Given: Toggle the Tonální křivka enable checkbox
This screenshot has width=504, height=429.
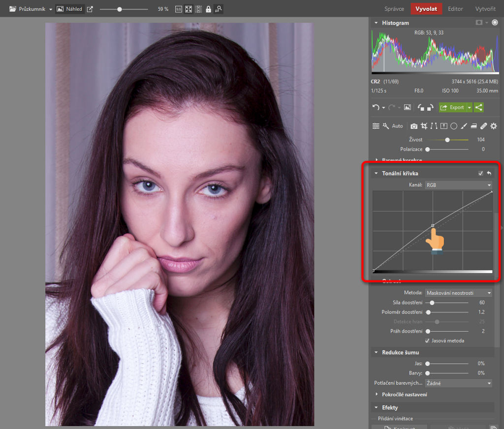Looking at the screenshot, I should coord(480,173).
